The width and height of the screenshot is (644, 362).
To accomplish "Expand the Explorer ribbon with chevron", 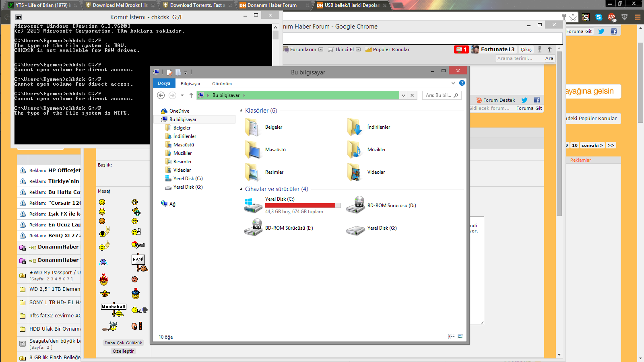I will (x=453, y=83).
